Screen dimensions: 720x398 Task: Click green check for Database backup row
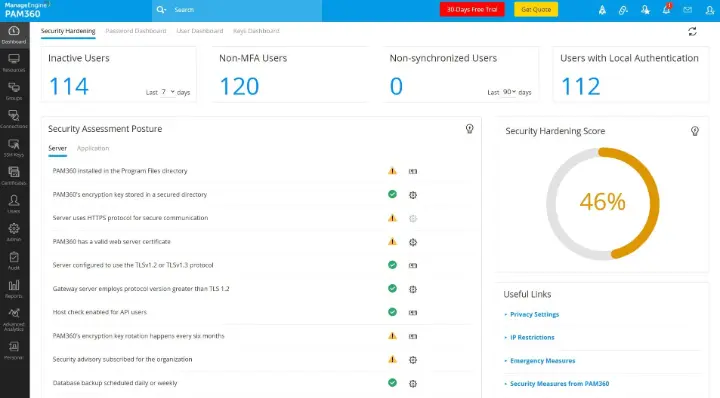[x=392, y=382]
